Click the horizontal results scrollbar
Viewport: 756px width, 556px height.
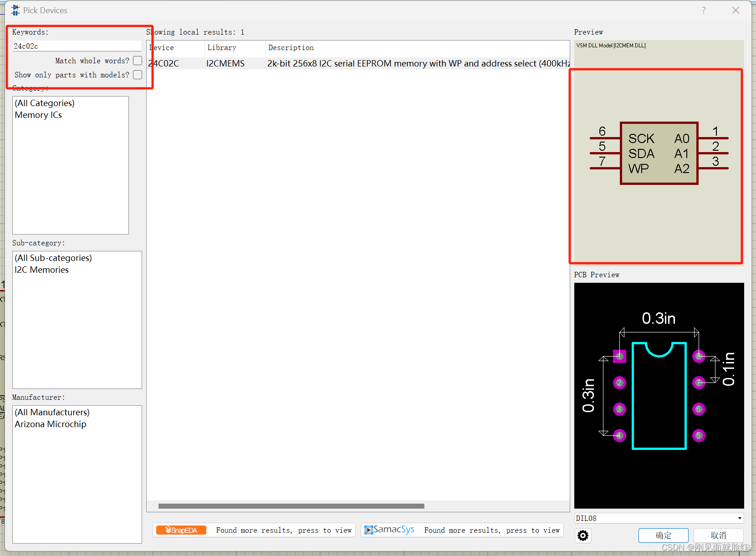click(x=291, y=505)
